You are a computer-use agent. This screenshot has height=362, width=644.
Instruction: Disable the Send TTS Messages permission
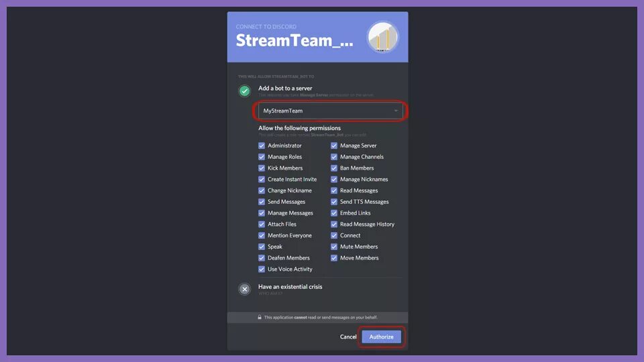click(x=334, y=202)
